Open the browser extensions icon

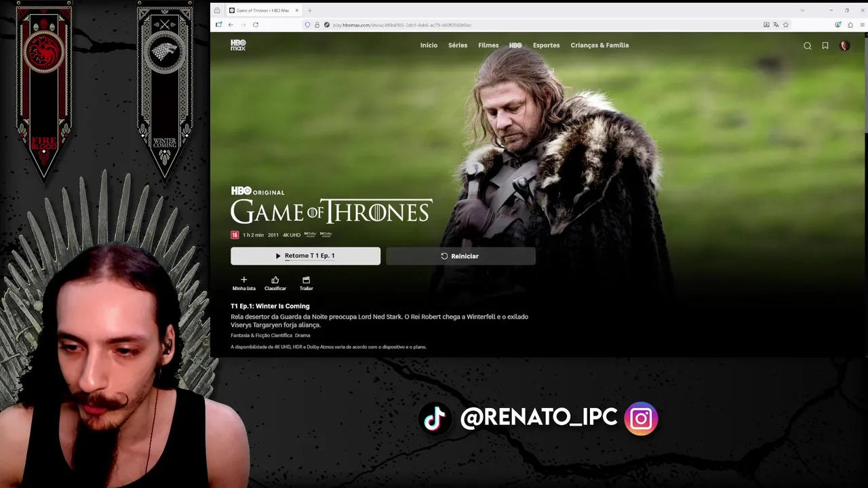tap(850, 24)
